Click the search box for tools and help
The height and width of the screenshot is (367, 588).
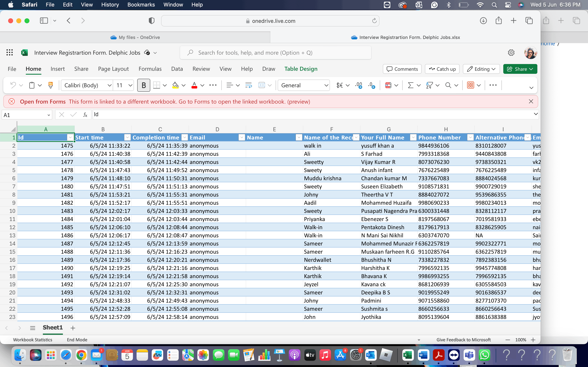click(275, 53)
